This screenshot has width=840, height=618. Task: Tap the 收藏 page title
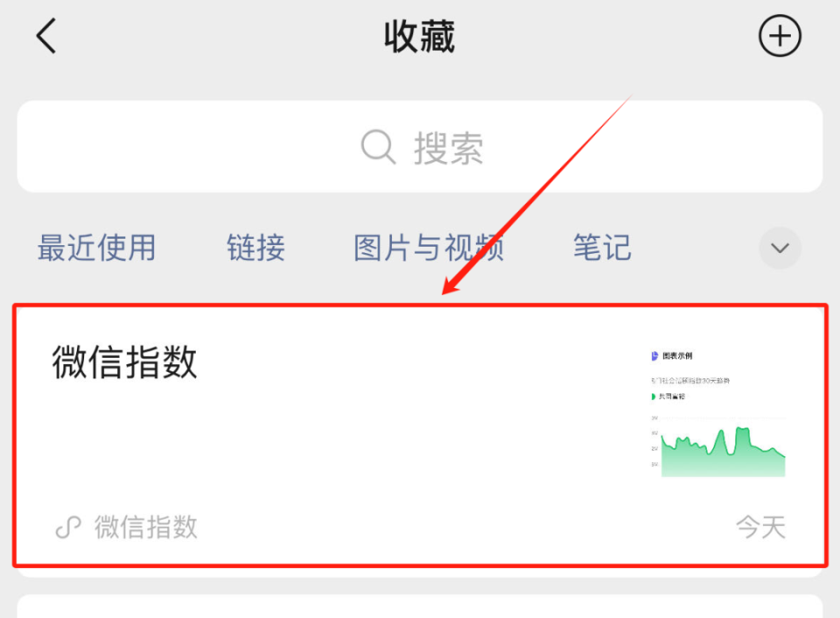(x=418, y=36)
